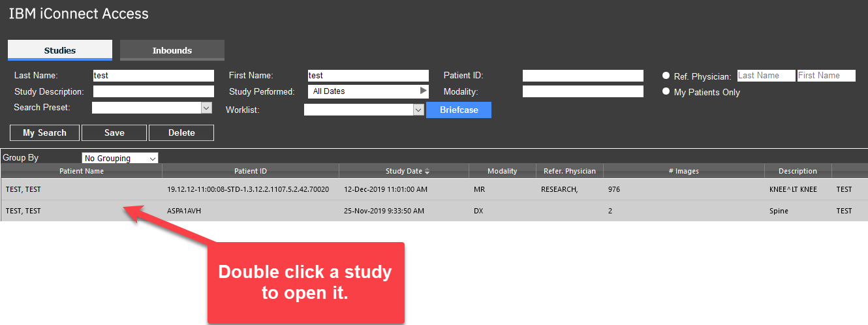
Task: Click the RESEARCH, physician cell
Action: point(559,189)
